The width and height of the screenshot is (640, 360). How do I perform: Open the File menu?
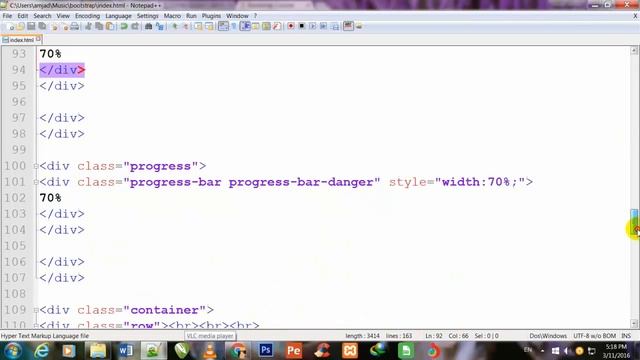click(x=7, y=16)
